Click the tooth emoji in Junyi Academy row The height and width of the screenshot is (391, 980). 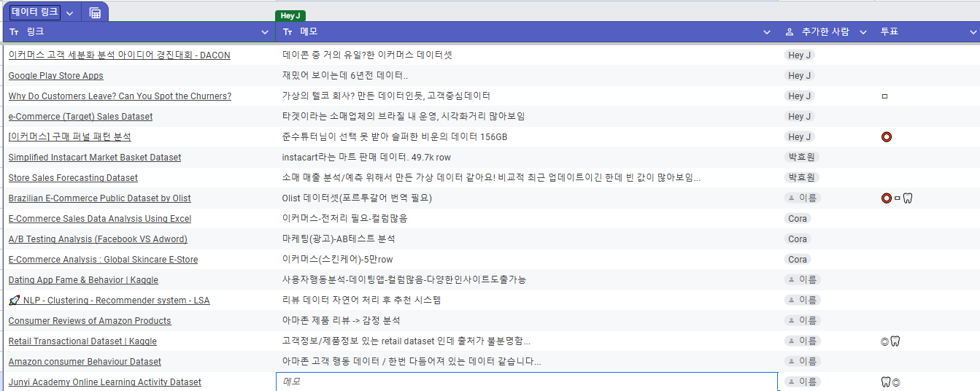click(887, 382)
